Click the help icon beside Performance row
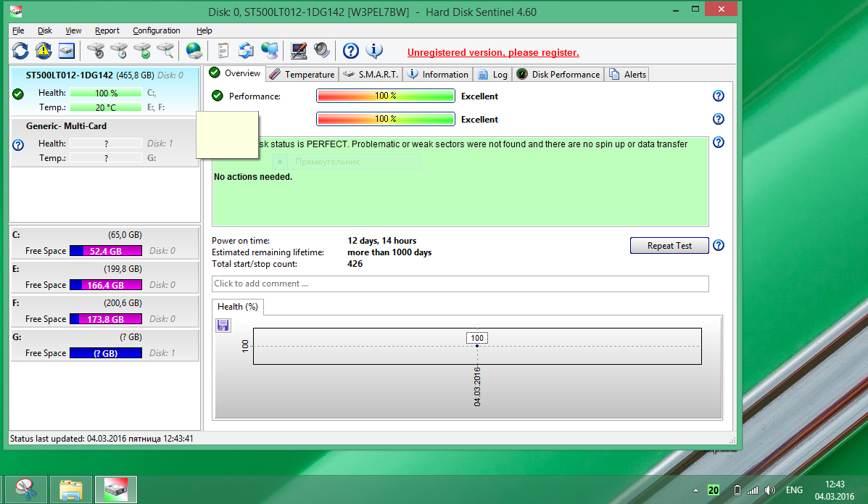The height and width of the screenshot is (504, 868). click(719, 96)
